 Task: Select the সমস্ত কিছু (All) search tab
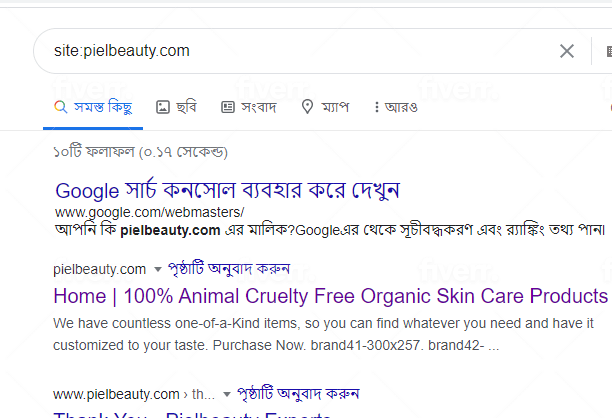click(x=93, y=107)
